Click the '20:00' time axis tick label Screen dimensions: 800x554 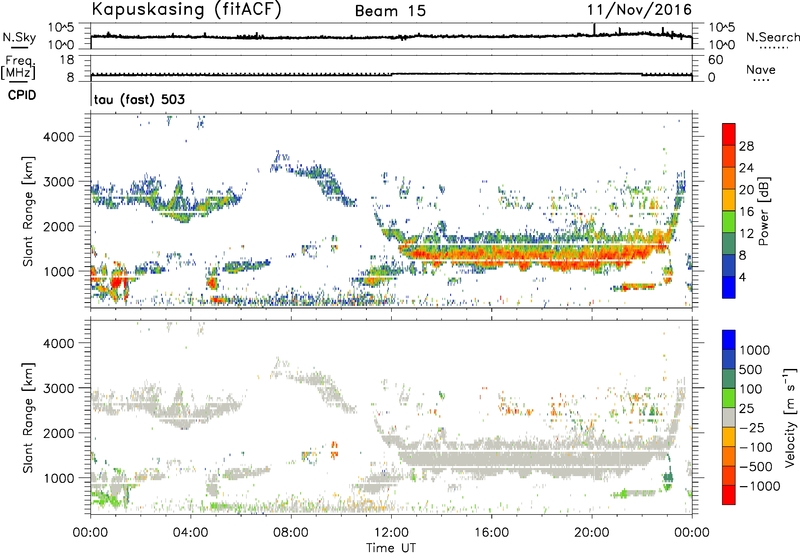point(592,533)
